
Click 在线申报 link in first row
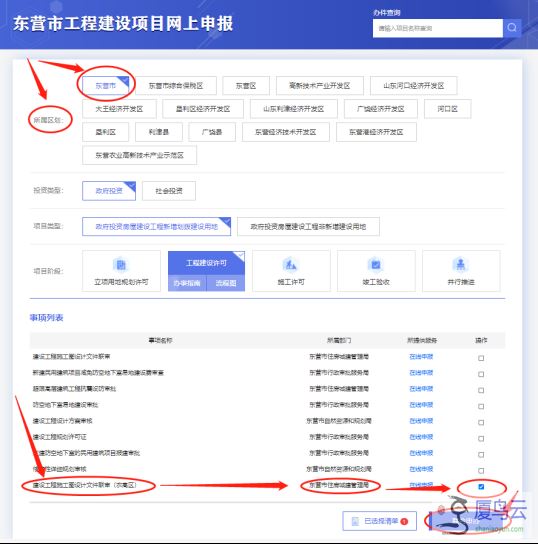pos(421,357)
